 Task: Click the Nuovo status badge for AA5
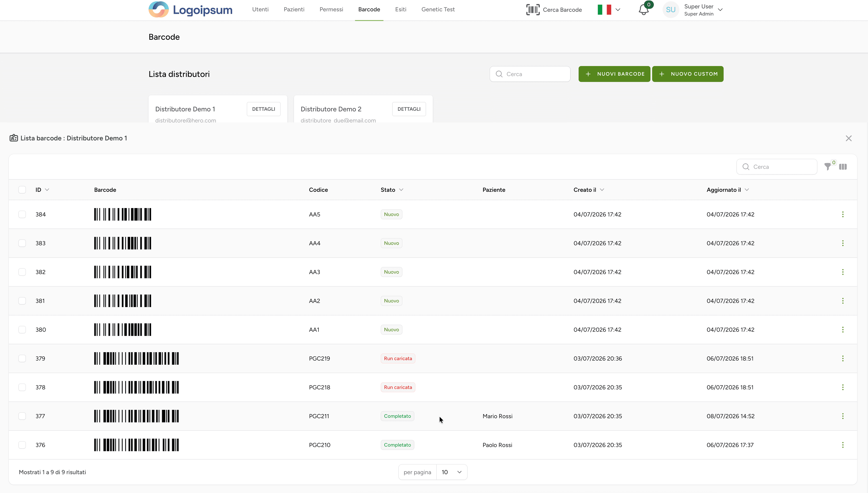click(x=391, y=214)
